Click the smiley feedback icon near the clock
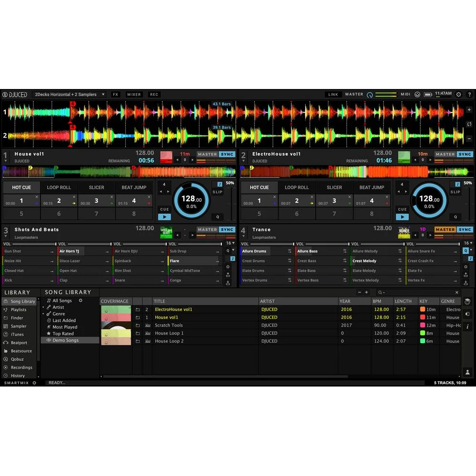The width and height of the screenshot is (476, 476). click(x=417, y=94)
